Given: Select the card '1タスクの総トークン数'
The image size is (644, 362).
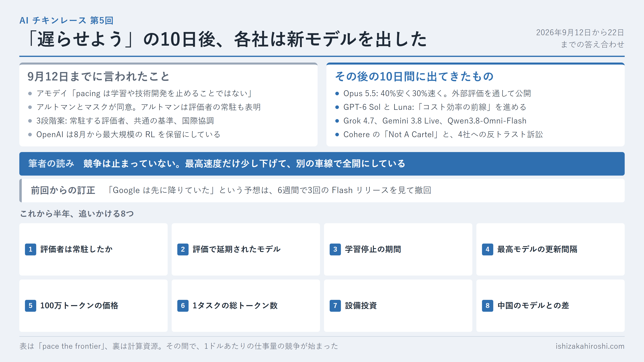Looking at the screenshot, I should (x=246, y=305).
